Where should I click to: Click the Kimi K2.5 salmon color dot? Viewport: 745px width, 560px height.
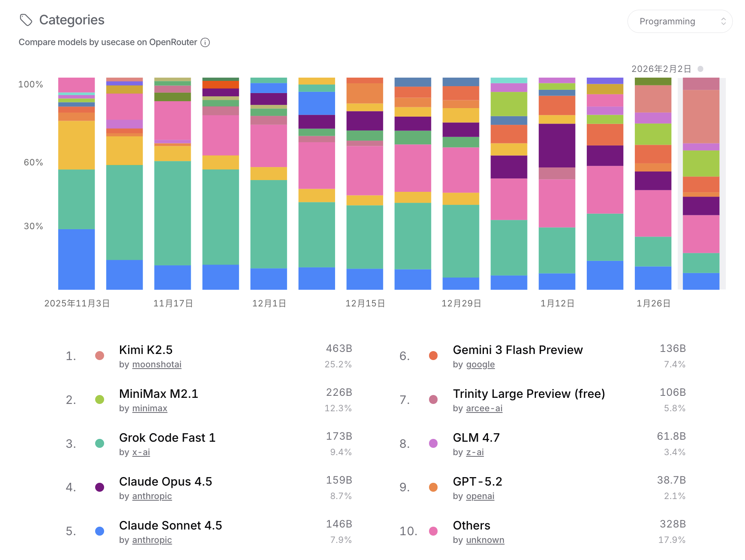coord(100,356)
